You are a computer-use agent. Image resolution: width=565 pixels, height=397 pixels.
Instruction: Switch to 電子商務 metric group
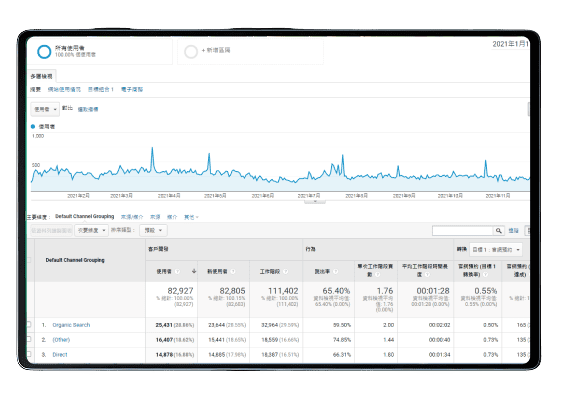132,89
